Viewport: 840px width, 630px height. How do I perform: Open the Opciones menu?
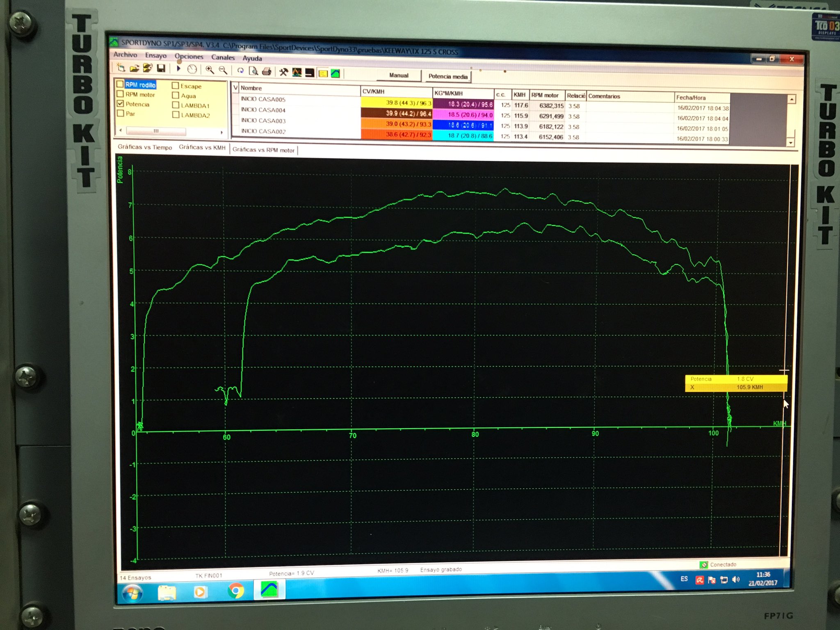pos(189,57)
